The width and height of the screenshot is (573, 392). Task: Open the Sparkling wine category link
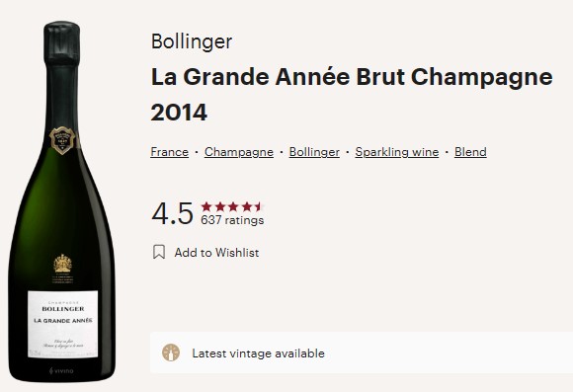tap(397, 152)
